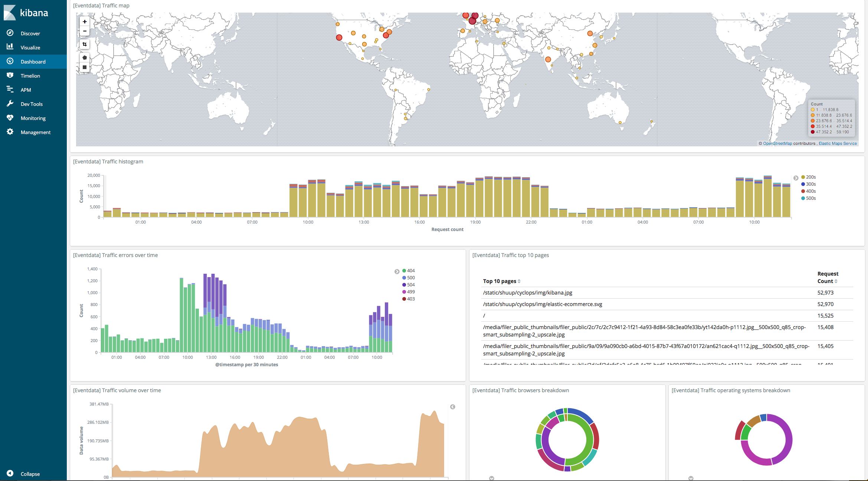
Task: Toggle the 504 errors legend entry
Action: tap(410, 285)
